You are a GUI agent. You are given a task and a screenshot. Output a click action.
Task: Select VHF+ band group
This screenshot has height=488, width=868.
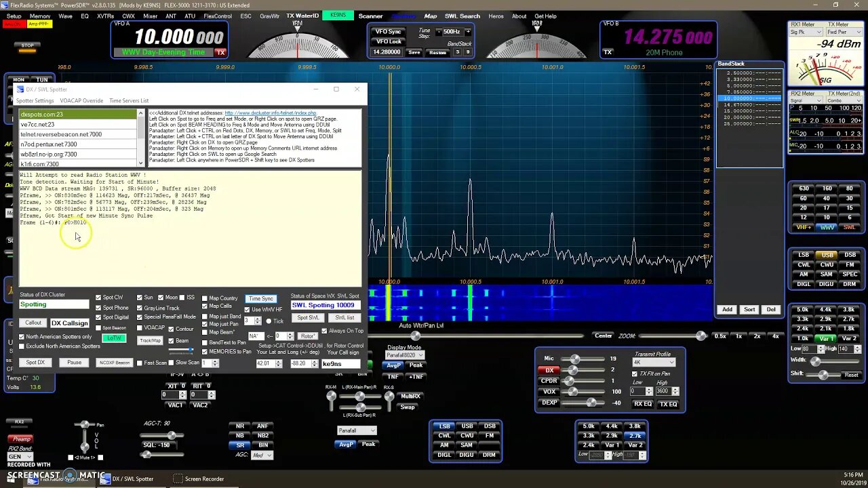(x=804, y=228)
